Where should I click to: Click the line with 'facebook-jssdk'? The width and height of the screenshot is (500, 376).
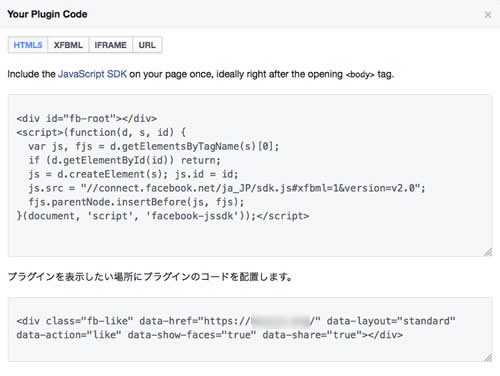pyautogui.click(x=163, y=216)
